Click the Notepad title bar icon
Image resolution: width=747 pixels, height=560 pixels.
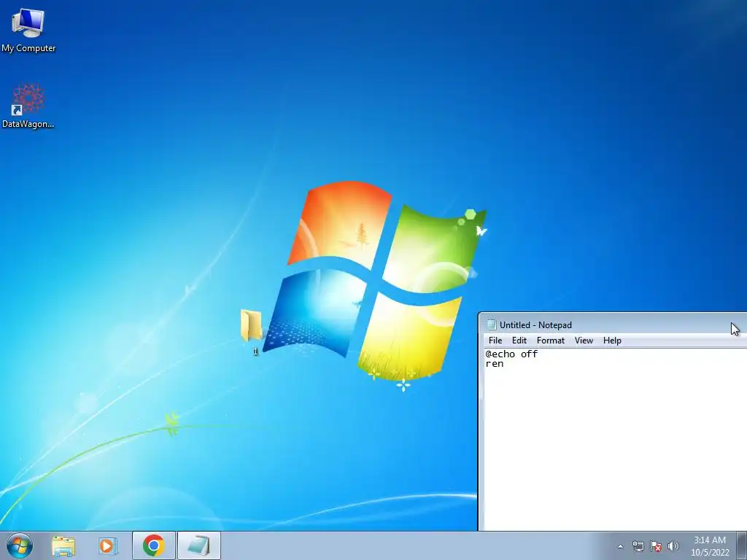pyautogui.click(x=491, y=324)
